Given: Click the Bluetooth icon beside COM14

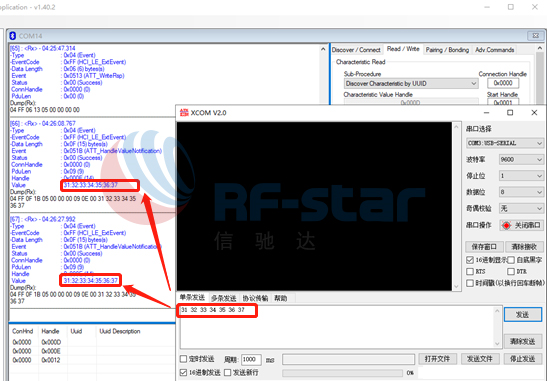Looking at the screenshot, I should pos(13,36).
